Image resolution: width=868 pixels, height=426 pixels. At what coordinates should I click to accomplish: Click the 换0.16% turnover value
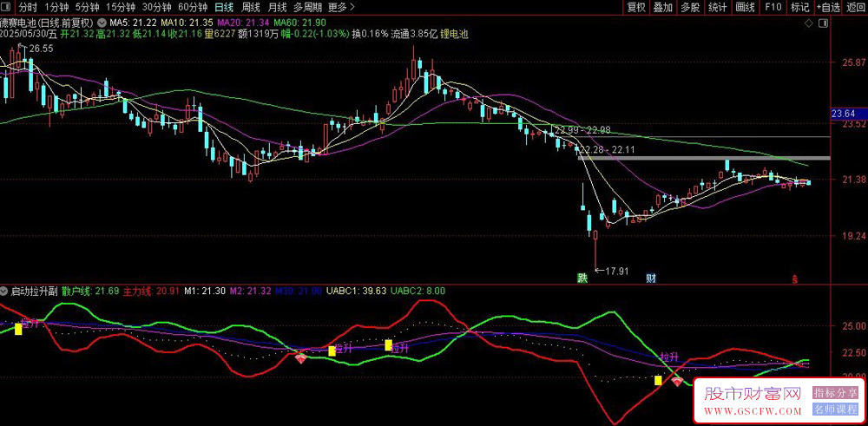point(371,34)
